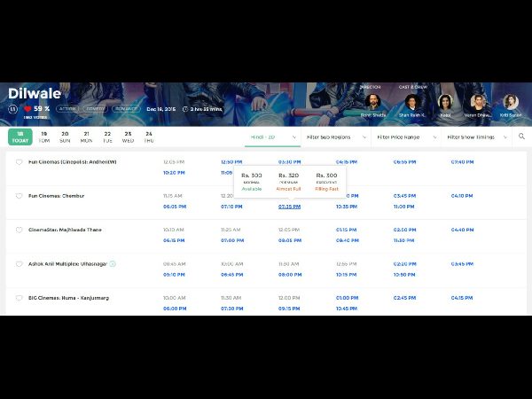Click the search magnifier icon
532x399 pixels.
pos(521,137)
